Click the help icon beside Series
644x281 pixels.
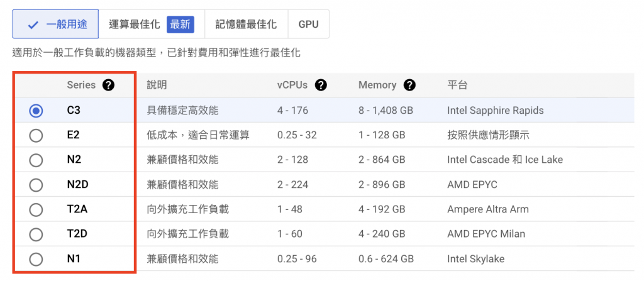coord(108,85)
